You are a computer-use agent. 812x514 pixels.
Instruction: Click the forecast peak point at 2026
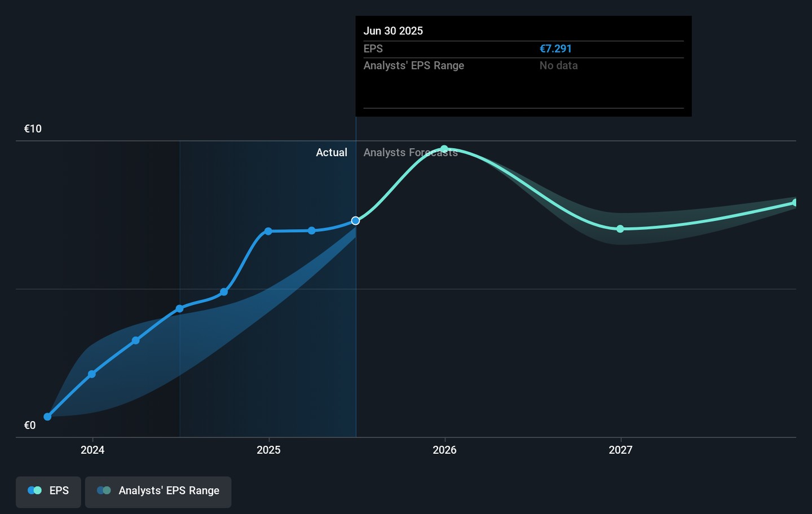[444, 149]
